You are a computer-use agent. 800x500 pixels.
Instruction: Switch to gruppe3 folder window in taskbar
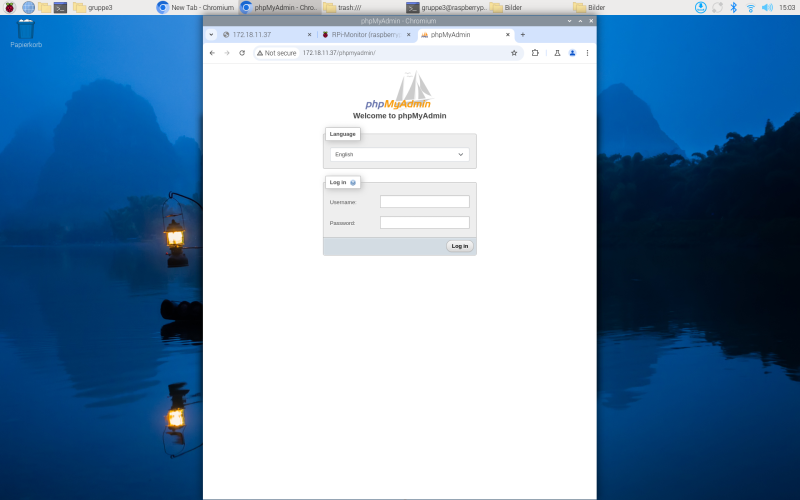tap(113, 7)
